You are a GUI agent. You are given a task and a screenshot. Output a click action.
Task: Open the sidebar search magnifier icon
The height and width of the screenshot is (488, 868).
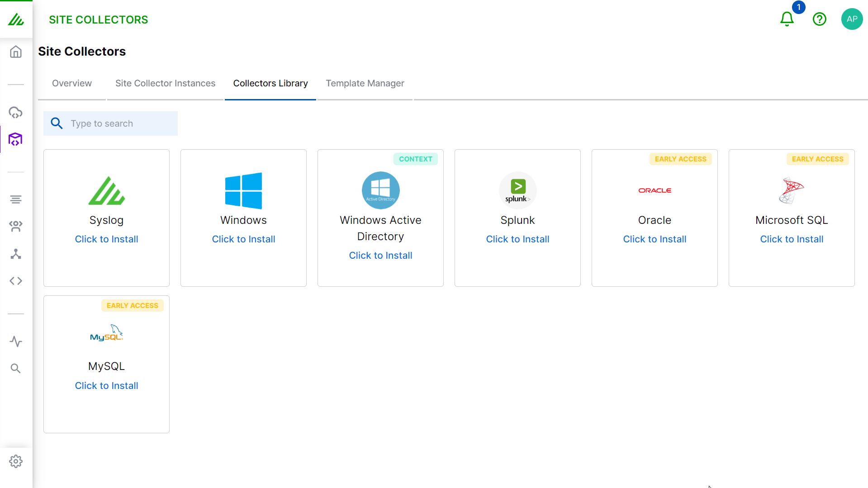(16, 369)
